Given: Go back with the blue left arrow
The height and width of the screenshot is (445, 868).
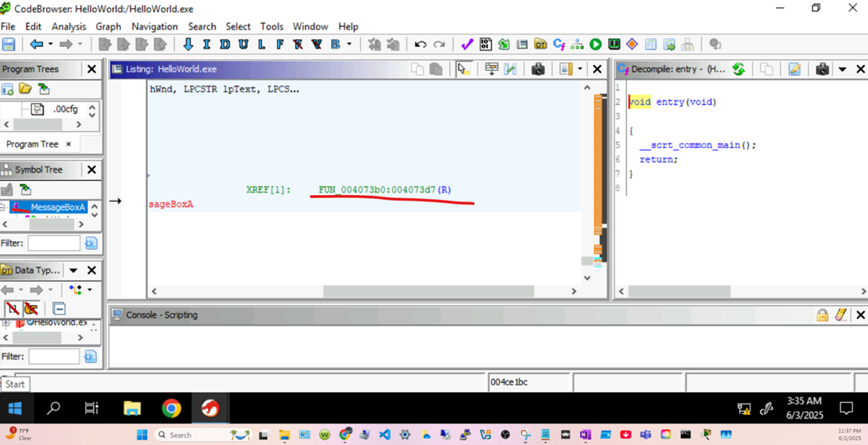Looking at the screenshot, I should coord(37,45).
